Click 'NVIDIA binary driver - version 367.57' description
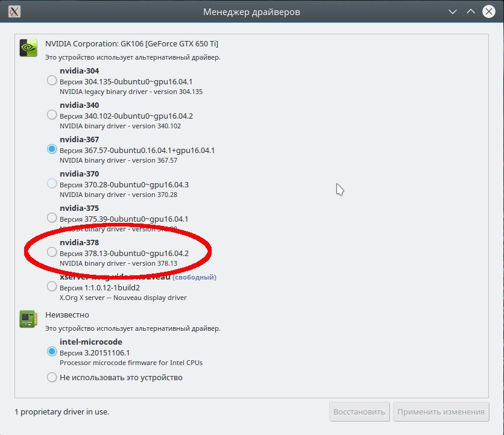Screen dimensions: 504x435 tap(118, 161)
